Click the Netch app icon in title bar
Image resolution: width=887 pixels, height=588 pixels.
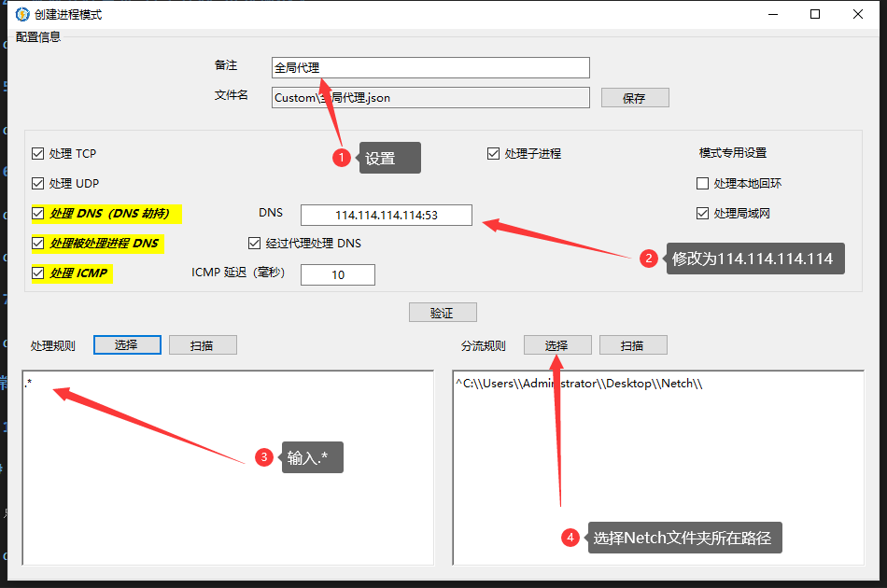(x=22, y=15)
